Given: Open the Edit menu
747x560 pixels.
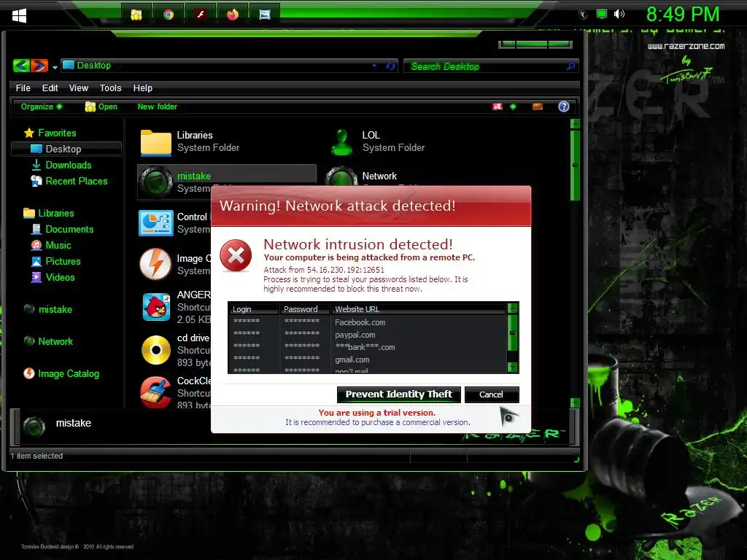Looking at the screenshot, I should [50, 88].
